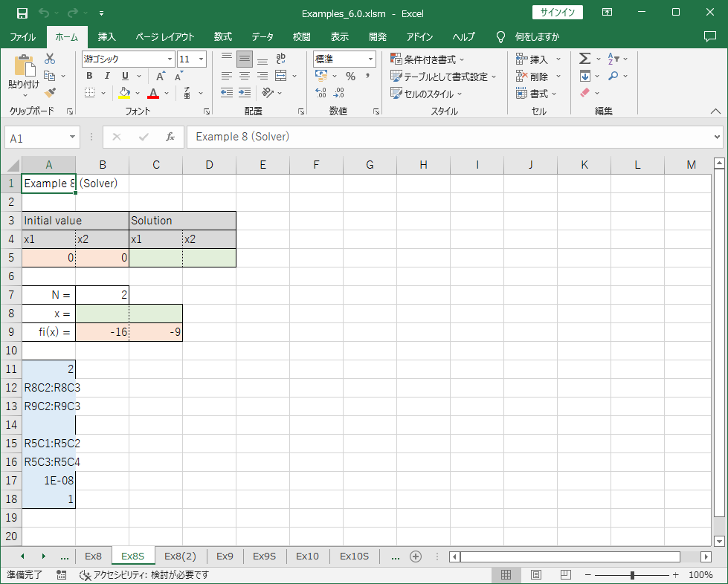Click the wrap text icon
The width and height of the screenshot is (728, 584).
281,59
